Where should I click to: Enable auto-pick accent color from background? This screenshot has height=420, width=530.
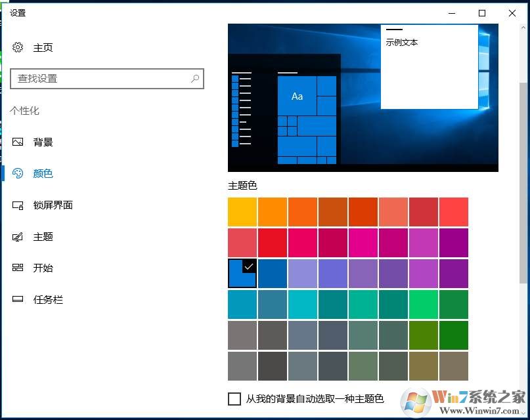(x=234, y=398)
